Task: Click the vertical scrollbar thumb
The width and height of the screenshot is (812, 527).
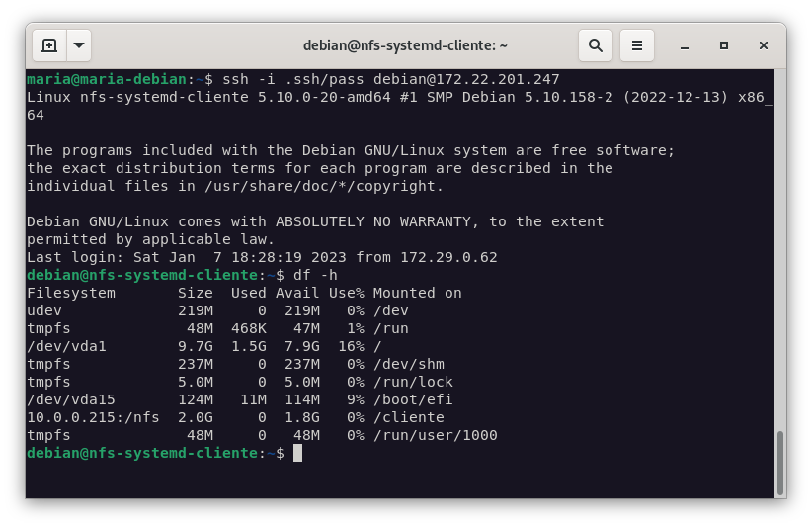Action: coord(779,462)
